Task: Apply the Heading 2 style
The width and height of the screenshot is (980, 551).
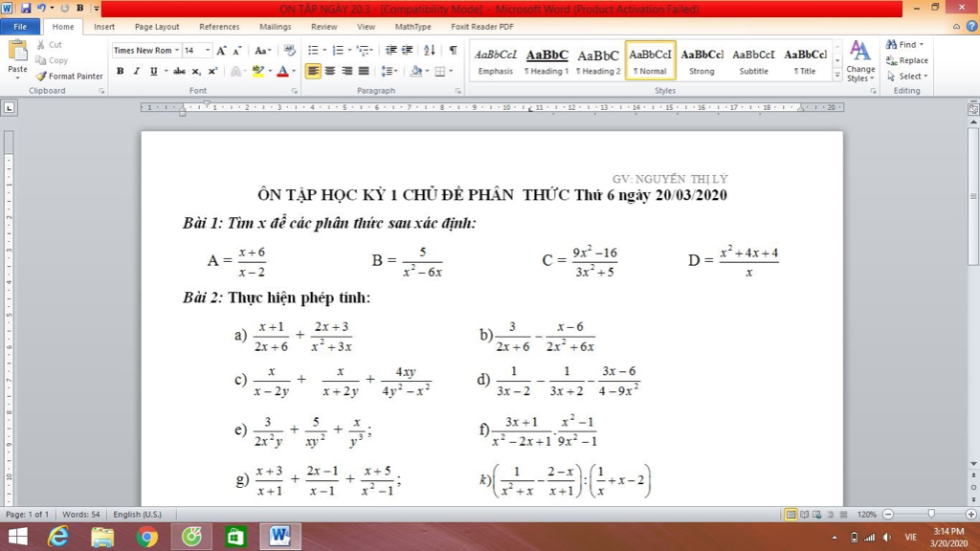Action: pyautogui.click(x=598, y=61)
